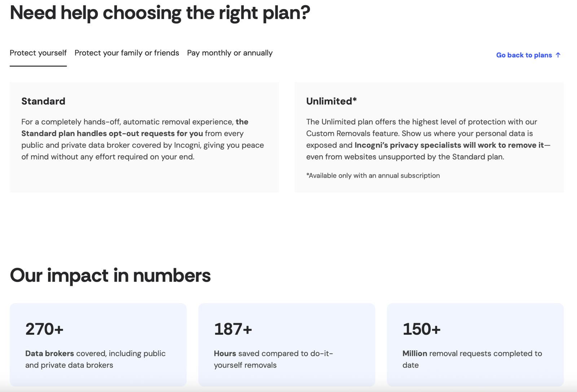Open the Protect yourself tab
577x392 pixels.
[x=38, y=53]
